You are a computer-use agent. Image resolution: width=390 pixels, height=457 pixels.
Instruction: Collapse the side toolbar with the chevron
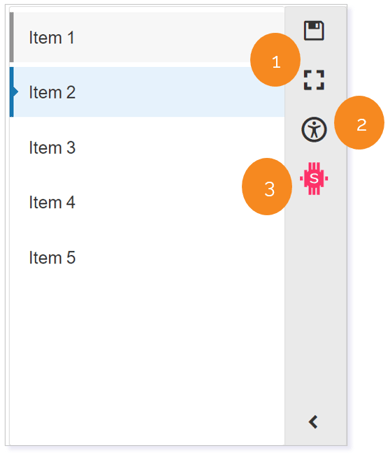click(x=313, y=422)
